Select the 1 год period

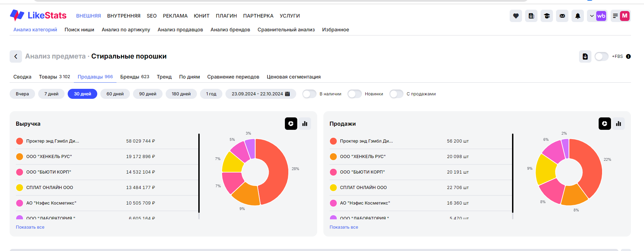(x=211, y=94)
